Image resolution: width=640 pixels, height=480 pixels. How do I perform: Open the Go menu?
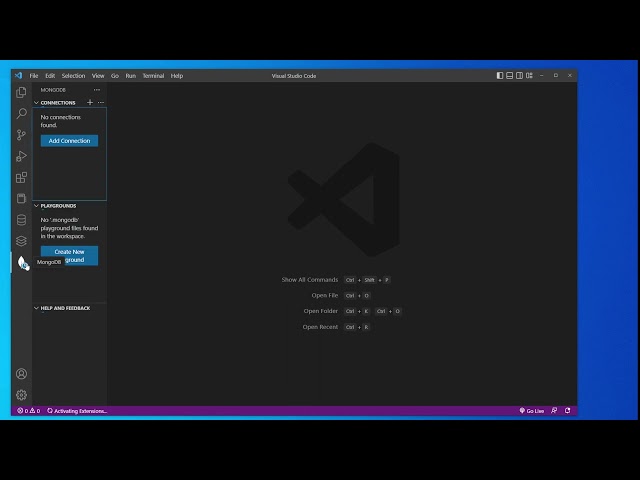115,76
